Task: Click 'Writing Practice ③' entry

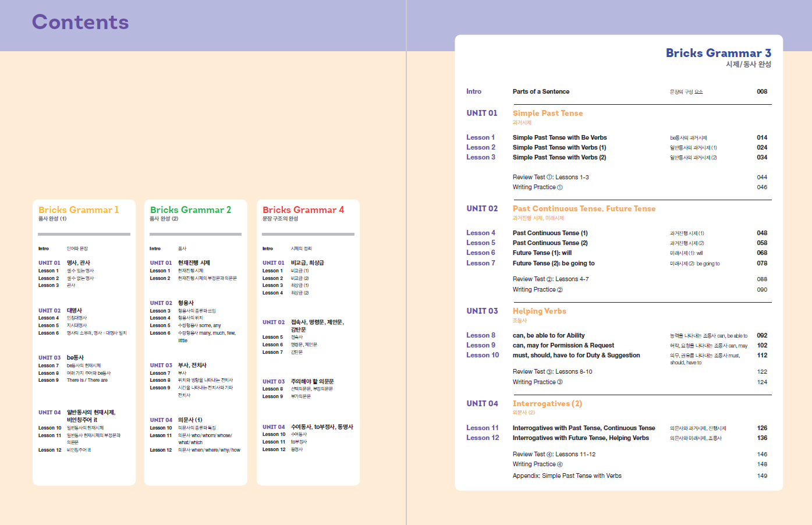Action: pyautogui.click(x=537, y=382)
